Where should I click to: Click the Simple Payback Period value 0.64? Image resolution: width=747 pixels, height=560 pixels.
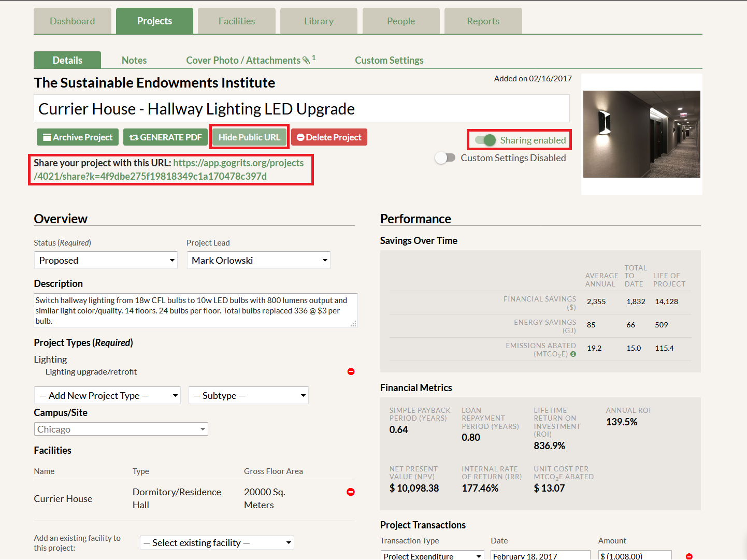point(398,429)
